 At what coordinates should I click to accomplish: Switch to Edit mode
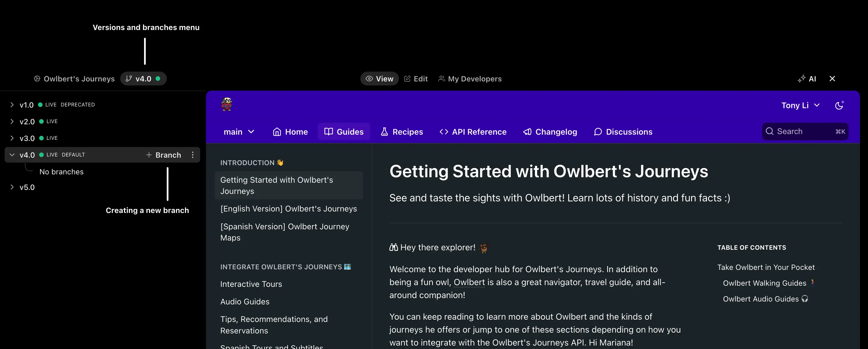point(416,79)
